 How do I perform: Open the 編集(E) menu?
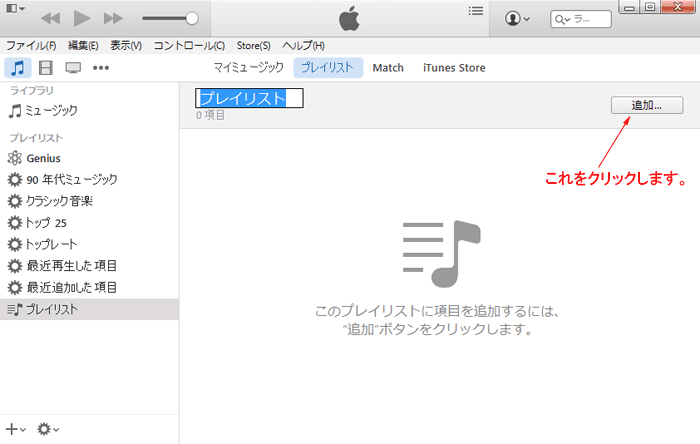pyautogui.click(x=83, y=46)
